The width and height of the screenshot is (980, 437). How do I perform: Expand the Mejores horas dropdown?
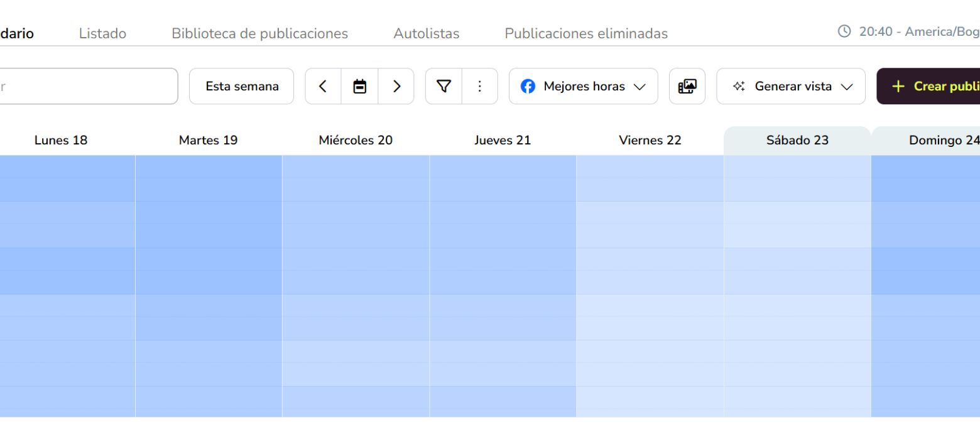[584, 86]
